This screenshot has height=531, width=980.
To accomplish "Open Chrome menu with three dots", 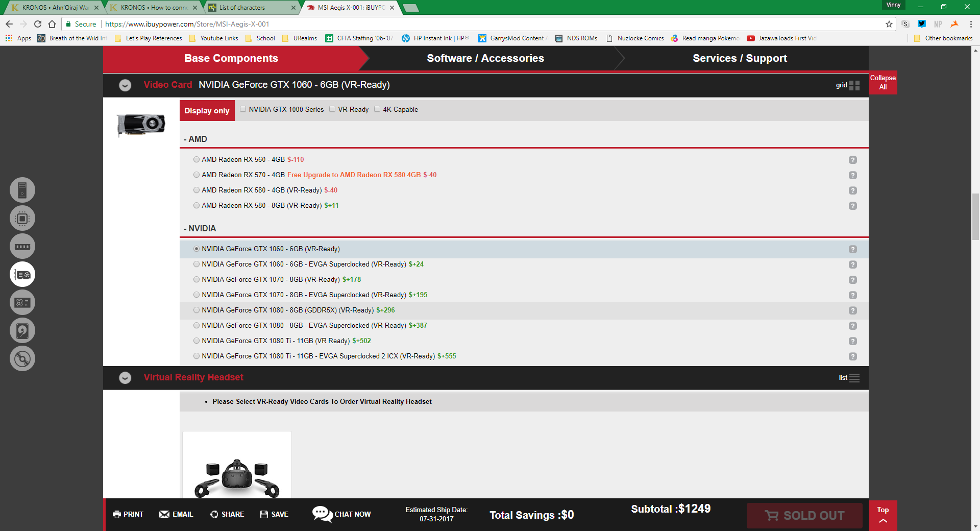I will [971, 24].
